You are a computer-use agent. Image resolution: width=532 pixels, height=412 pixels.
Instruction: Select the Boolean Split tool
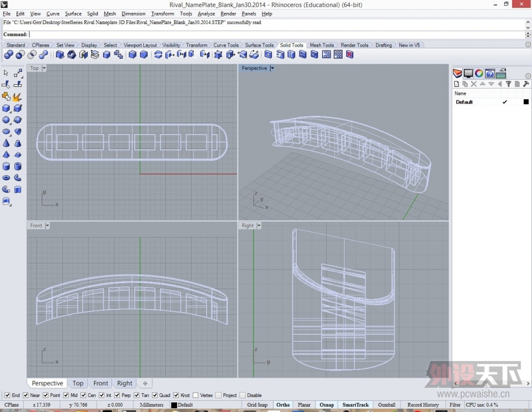[x=43, y=54]
